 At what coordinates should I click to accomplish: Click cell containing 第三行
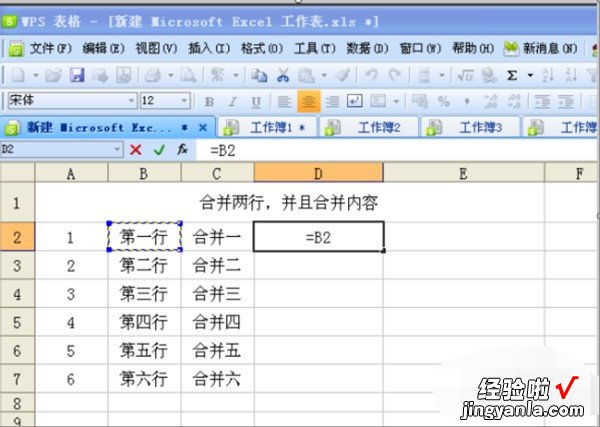click(144, 294)
